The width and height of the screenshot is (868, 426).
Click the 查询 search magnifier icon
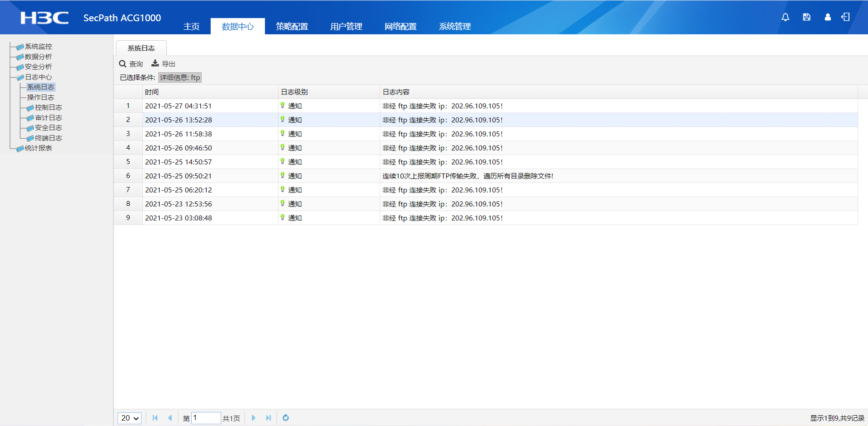tap(123, 64)
